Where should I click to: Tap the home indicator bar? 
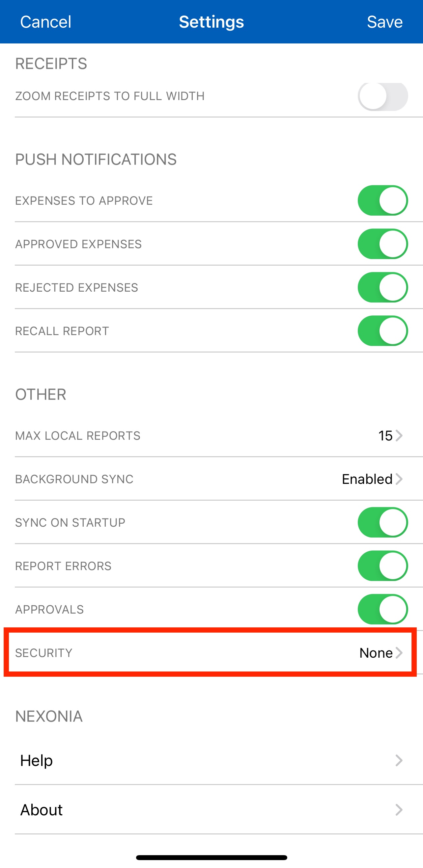click(x=211, y=857)
